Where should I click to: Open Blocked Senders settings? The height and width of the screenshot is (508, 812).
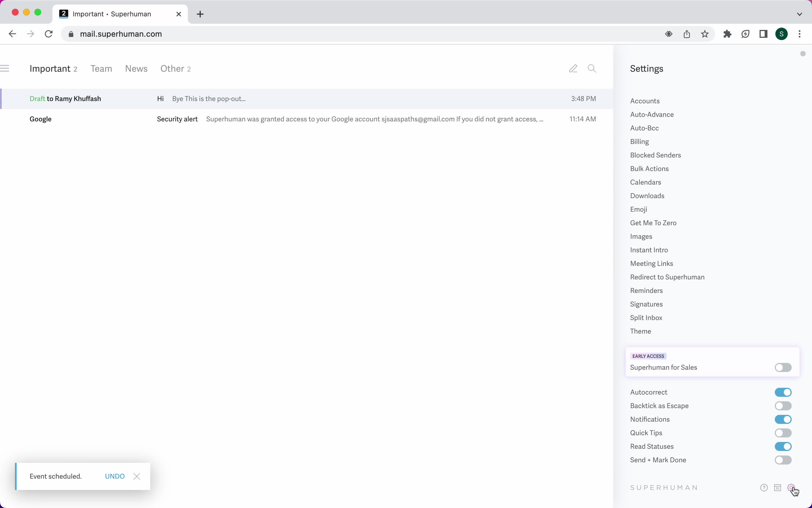point(655,155)
